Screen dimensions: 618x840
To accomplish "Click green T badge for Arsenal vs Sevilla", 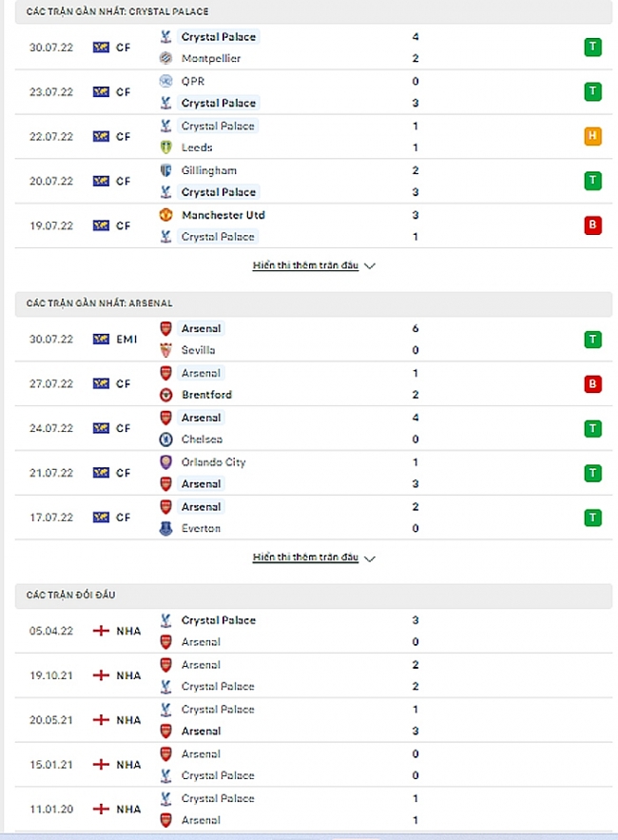I will click(592, 339).
